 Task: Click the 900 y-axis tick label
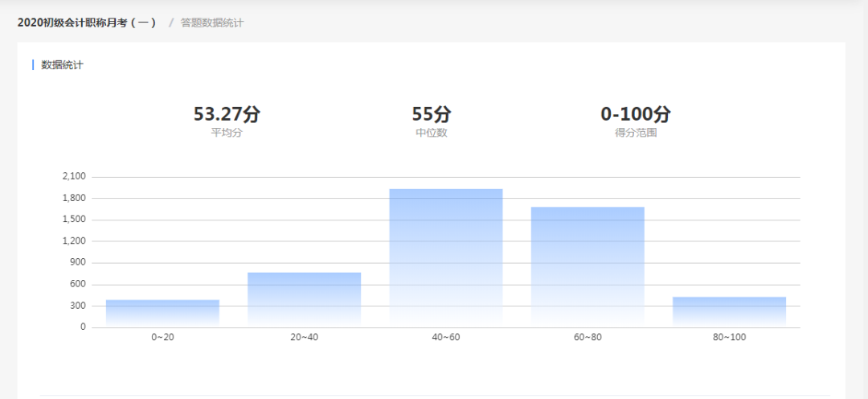(x=79, y=263)
